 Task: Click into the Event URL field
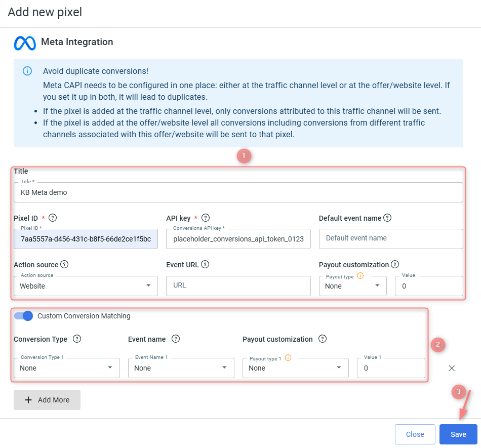(238, 286)
